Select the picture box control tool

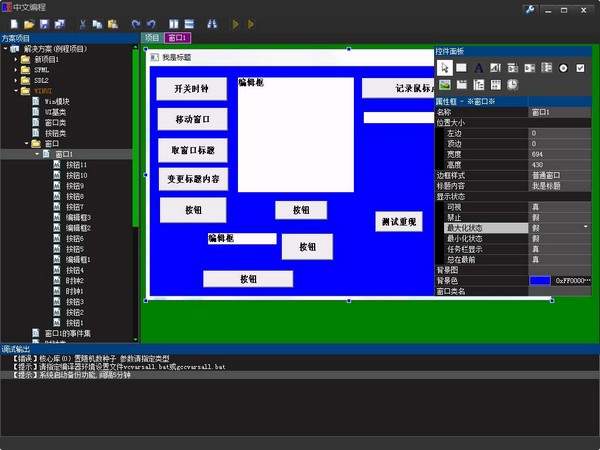446,84
